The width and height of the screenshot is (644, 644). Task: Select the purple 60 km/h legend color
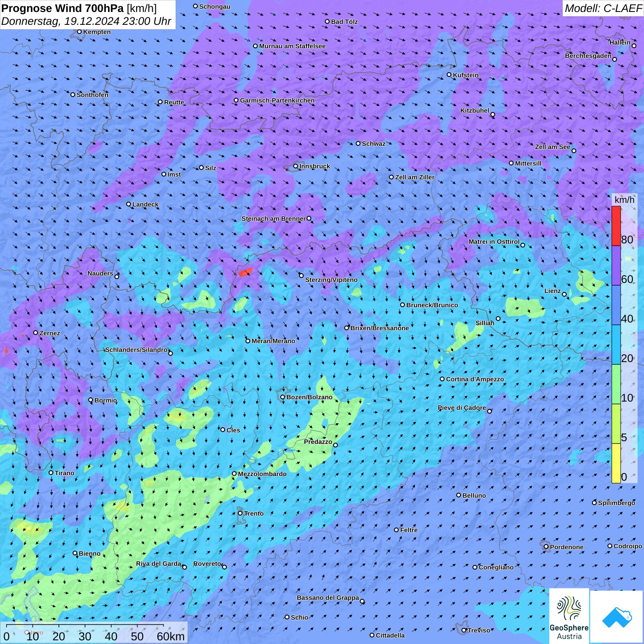616,266
